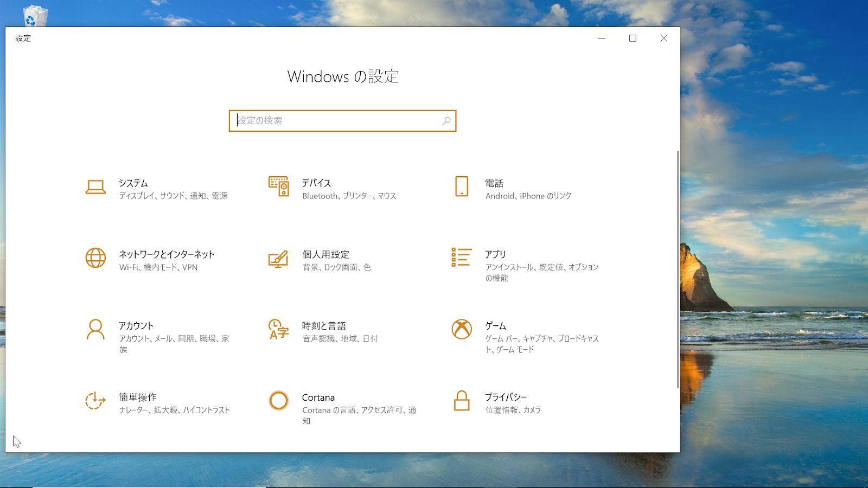Close the 設定 window
The height and width of the screenshot is (488, 868).
coord(664,38)
